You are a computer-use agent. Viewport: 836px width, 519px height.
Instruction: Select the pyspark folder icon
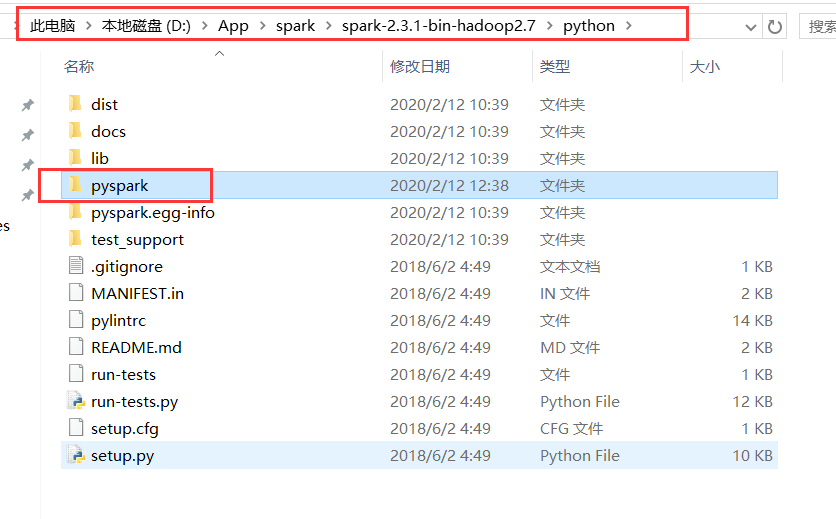[76, 185]
